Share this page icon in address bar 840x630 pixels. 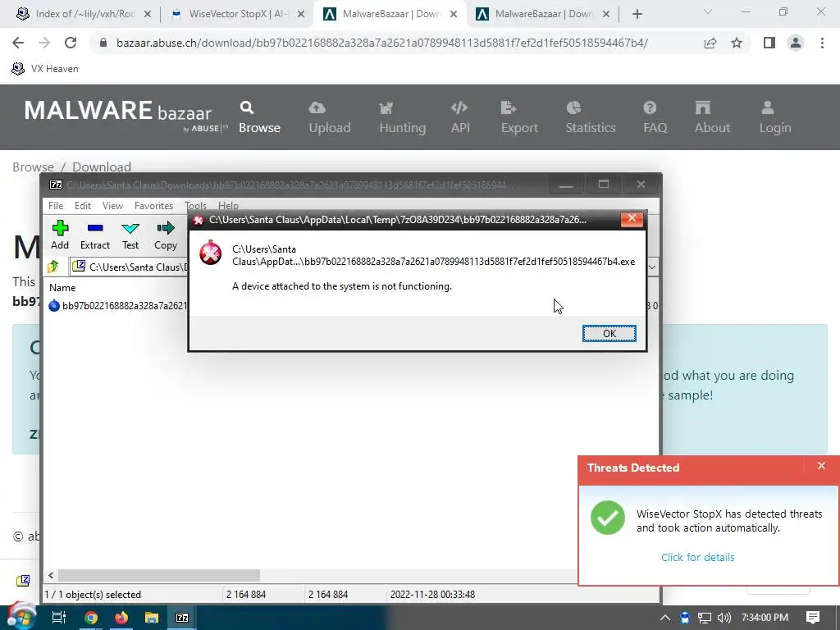710,43
